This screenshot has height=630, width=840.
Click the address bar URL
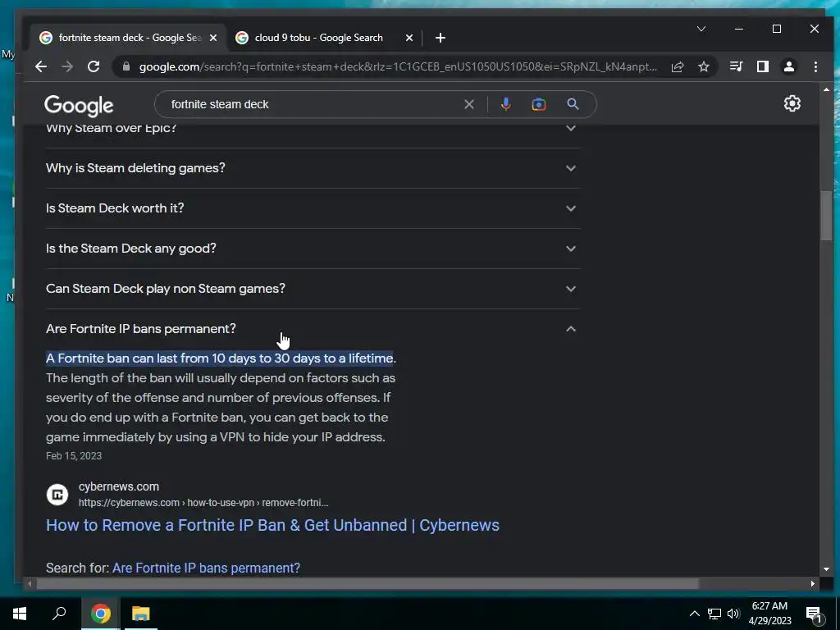tap(398, 66)
